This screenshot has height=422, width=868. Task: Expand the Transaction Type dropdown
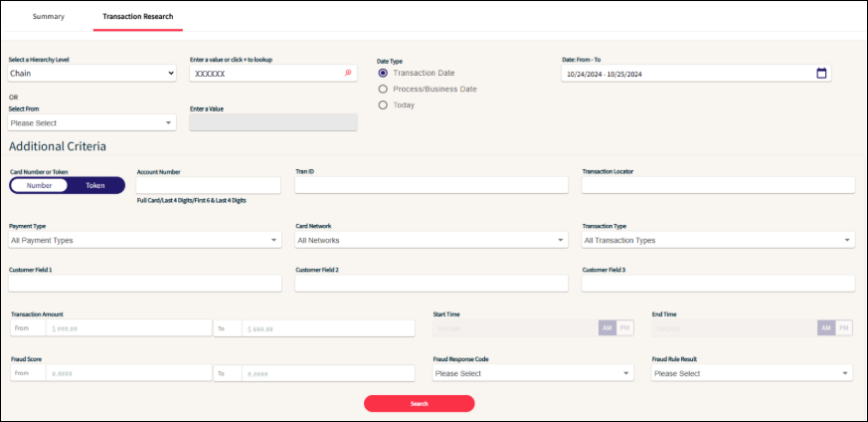(718, 240)
